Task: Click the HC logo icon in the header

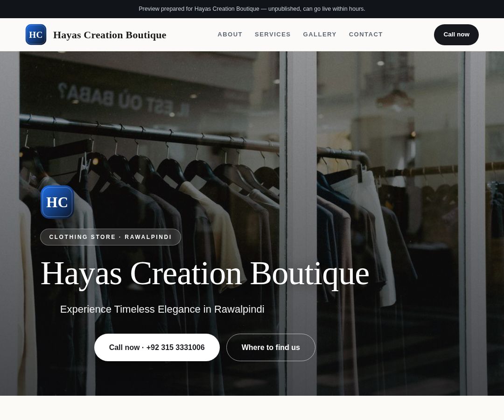Action: coord(35,35)
